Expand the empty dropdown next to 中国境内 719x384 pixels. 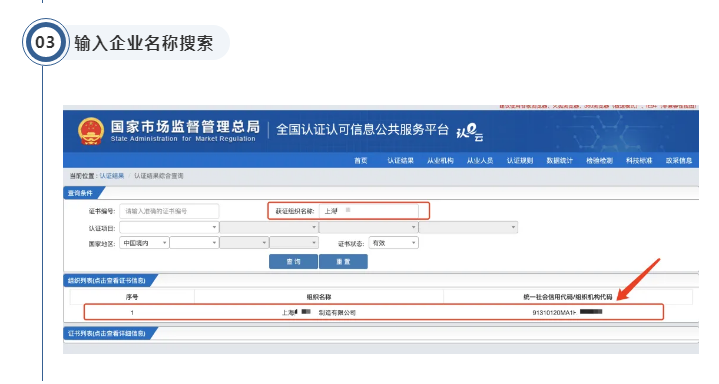point(194,243)
